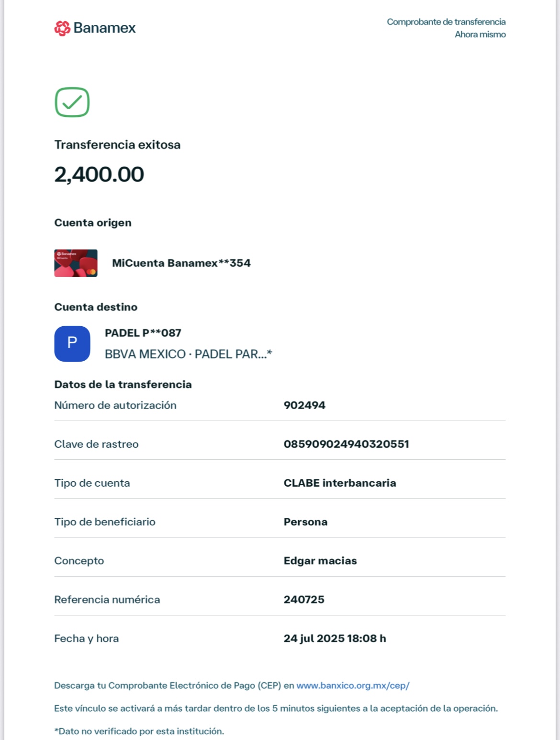Screen dimensions: 560x740
Task: Click the MiCuenta Banamex card thumbnail
Action: (76, 263)
